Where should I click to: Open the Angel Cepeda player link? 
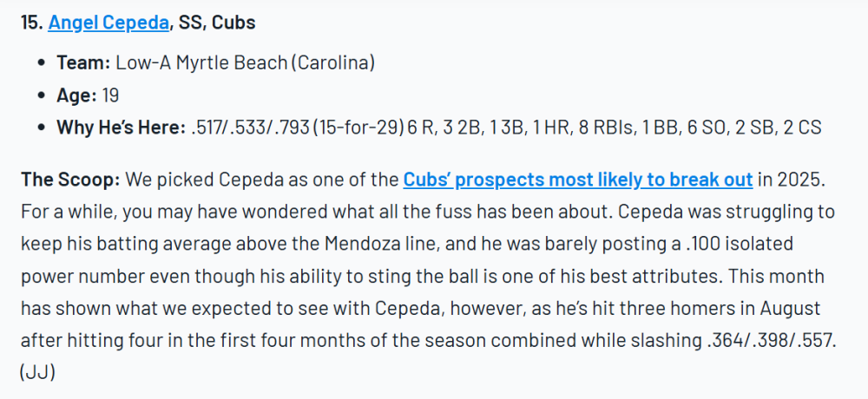click(x=108, y=23)
